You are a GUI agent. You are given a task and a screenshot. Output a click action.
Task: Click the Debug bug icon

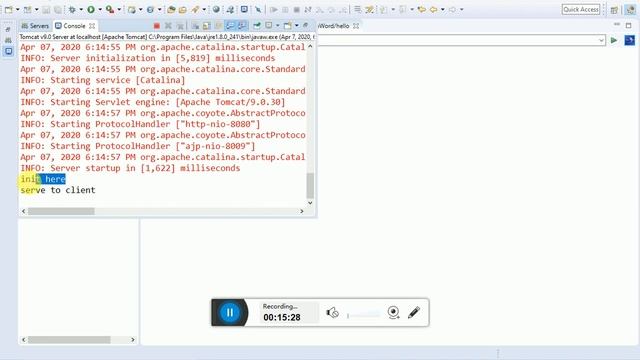coord(72,9)
